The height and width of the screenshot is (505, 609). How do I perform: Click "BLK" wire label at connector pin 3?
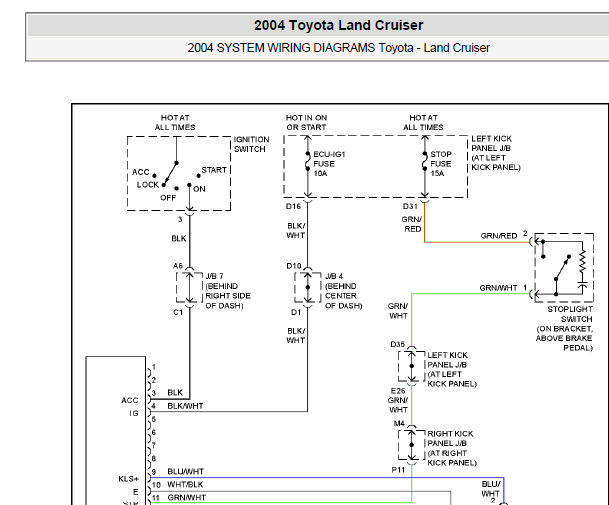pos(175,392)
